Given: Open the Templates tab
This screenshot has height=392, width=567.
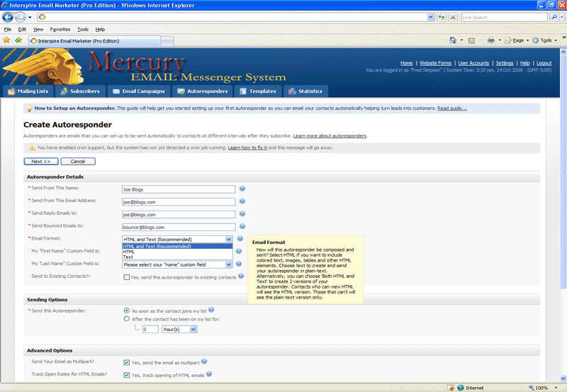Looking at the screenshot, I should [258, 91].
